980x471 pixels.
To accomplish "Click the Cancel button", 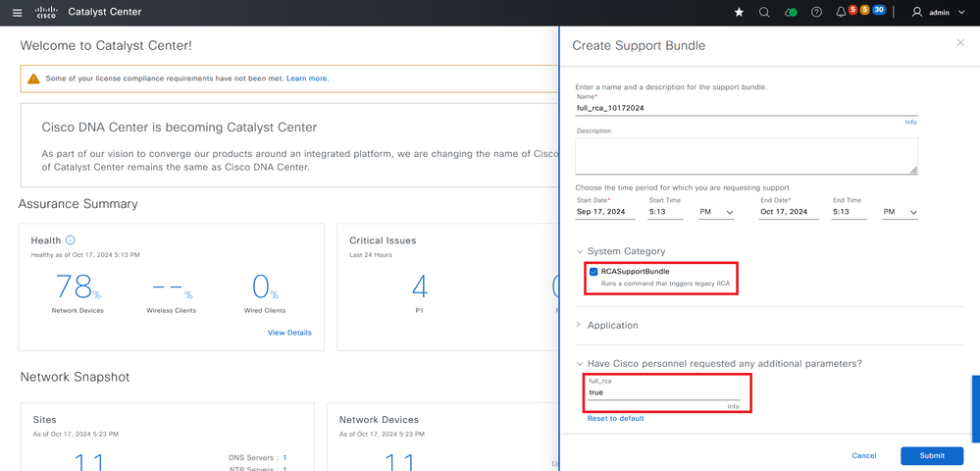I will pyautogui.click(x=863, y=456).
